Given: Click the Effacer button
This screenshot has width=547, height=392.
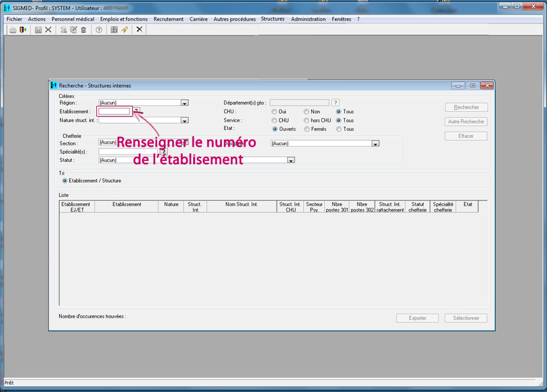Looking at the screenshot, I should 466,136.
